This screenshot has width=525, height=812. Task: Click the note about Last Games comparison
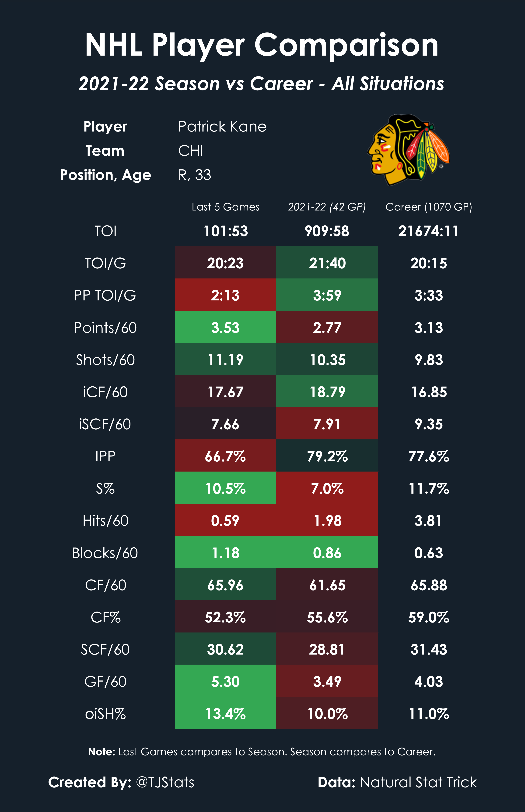tap(262, 752)
